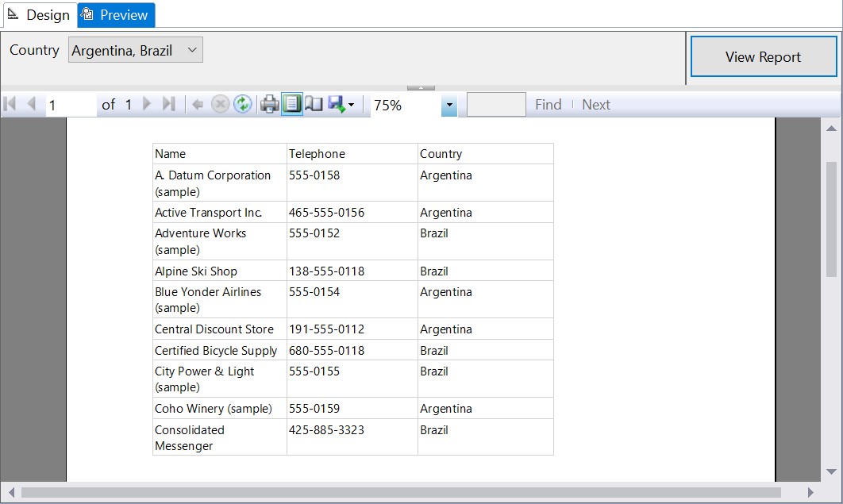Click phone number 465-555-0156
This screenshot has height=504, width=843.
326,212
